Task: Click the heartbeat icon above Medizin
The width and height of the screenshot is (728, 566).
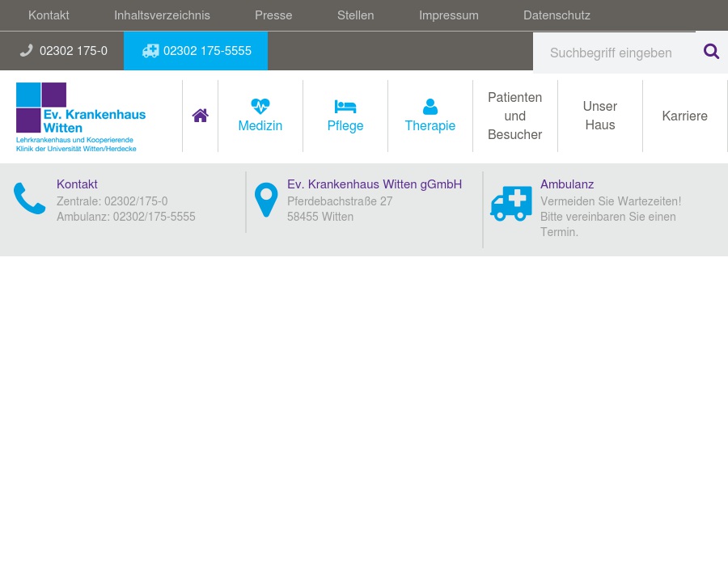Action: [x=260, y=106]
